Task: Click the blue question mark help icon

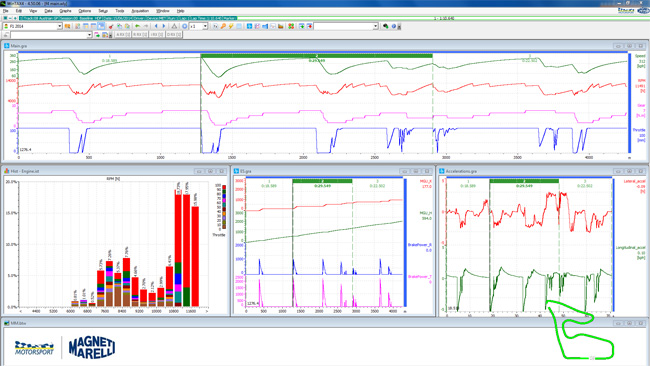Action: (393, 26)
